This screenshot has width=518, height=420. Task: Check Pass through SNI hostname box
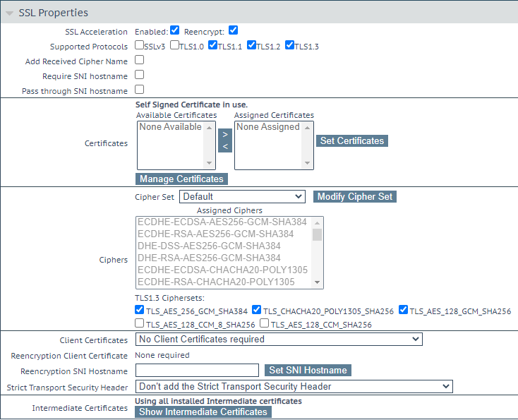140,90
